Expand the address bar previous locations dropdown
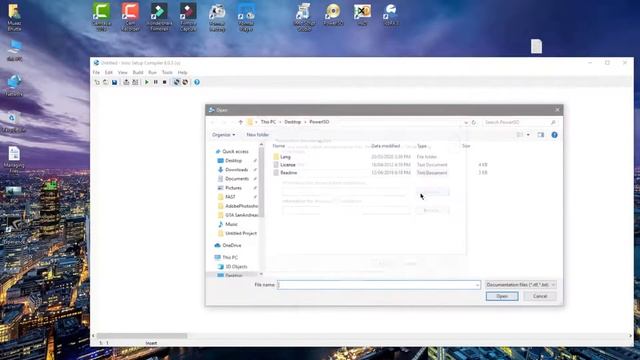This screenshot has height=360, width=640. coord(466,122)
